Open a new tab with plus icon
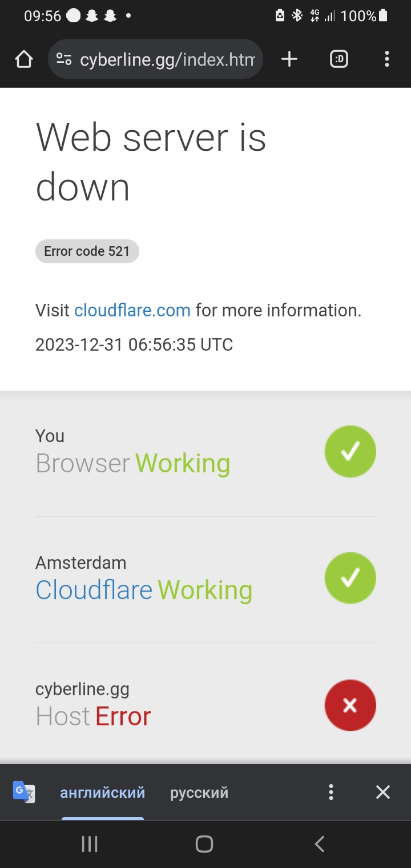This screenshot has width=411, height=868. point(289,59)
